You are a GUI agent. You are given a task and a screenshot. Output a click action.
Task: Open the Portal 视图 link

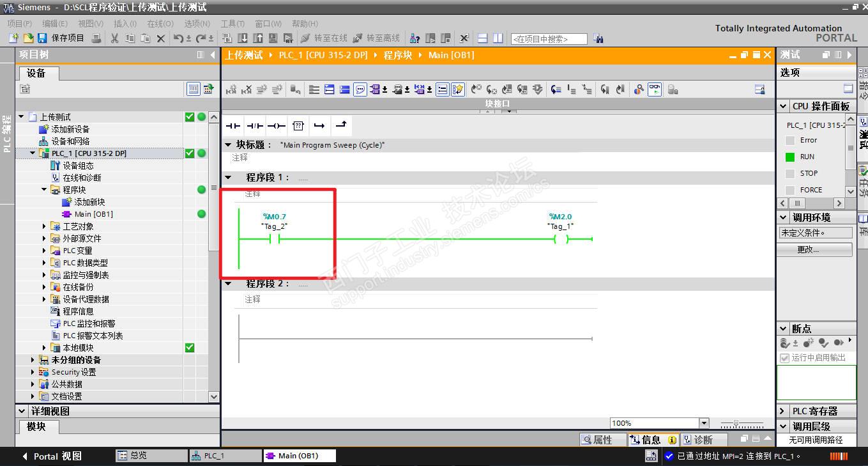[52, 456]
